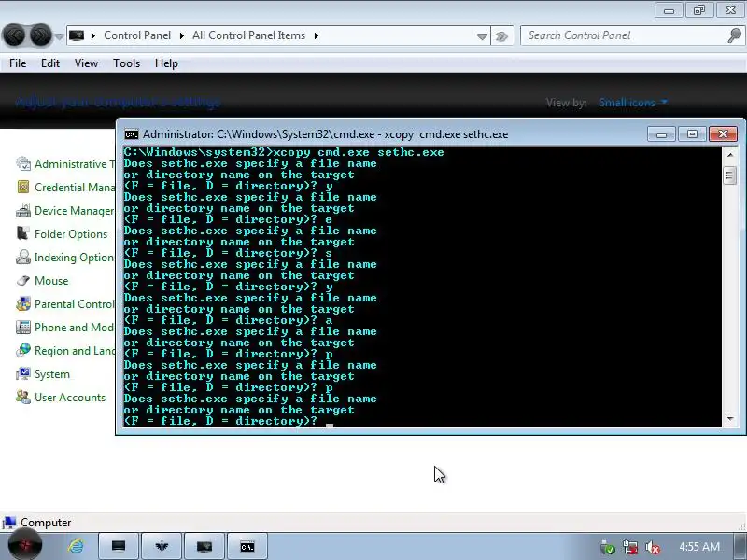Open the System icon
747x560 pixels.
click(x=22, y=374)
